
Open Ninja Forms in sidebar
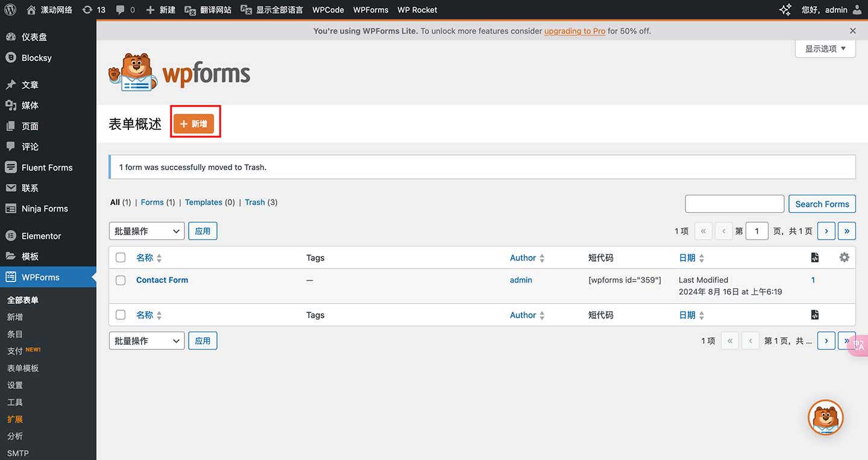coord(48,209)
